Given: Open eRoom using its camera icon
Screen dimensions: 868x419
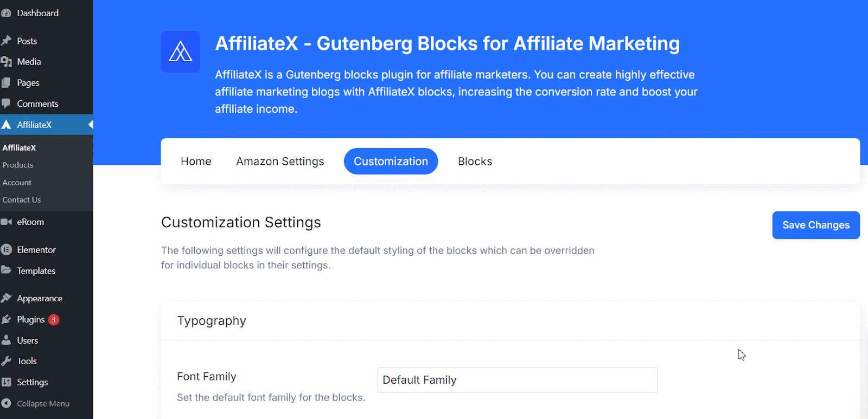Looking at the screenshot, I should click(8, 222).
